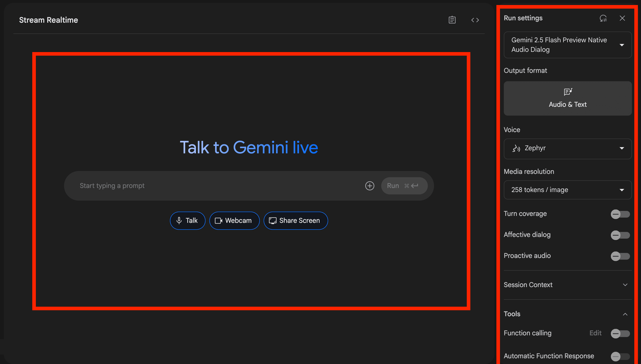This screenshot has height=364, width=641.
Task: Open the Get code brackets icon
Action: pos(475,20)
